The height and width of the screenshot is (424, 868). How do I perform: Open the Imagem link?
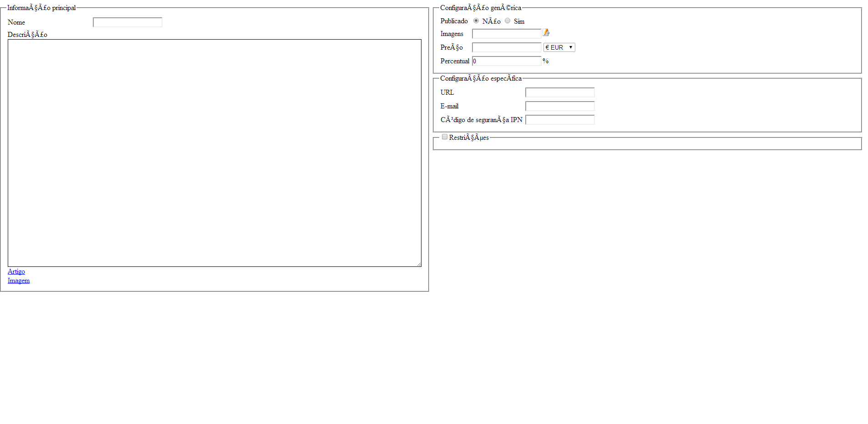pyautogui.click(x=19, y=281)
